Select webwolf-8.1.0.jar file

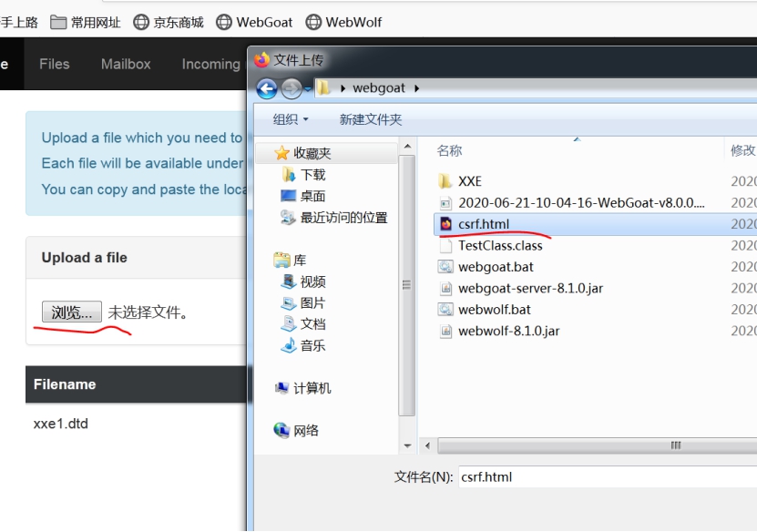coord(498,331)
